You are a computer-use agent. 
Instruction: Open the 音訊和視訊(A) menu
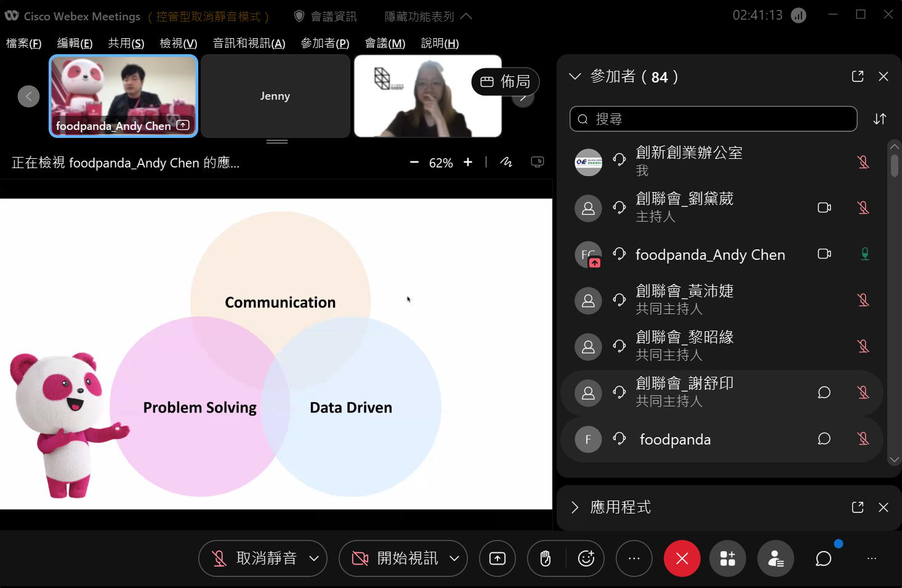coord(249,43)
